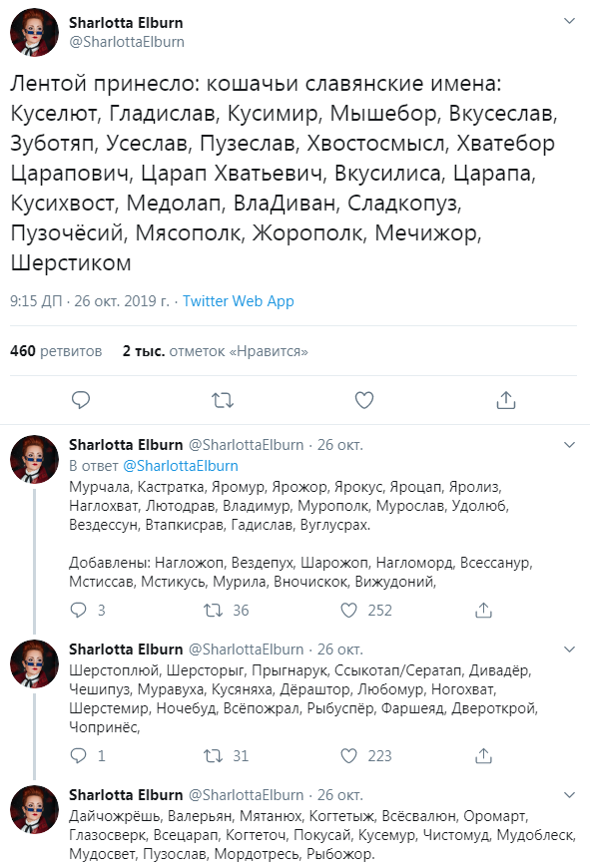Image resolution: width=590 pixels, height=868 pixels.
Task: Click the share icon under the main tweet
Action: (507, 400)
